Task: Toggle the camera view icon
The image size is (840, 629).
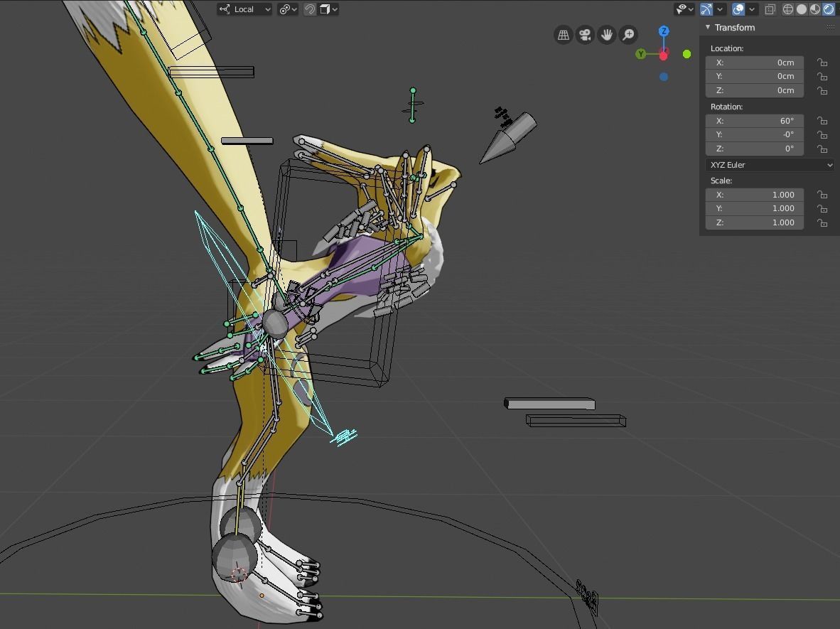Action: (585, 34)
